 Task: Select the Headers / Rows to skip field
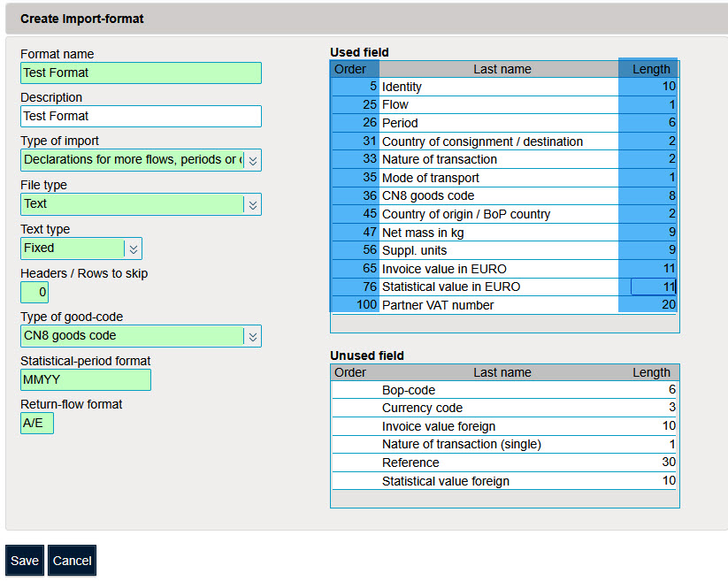pos(34,292)
